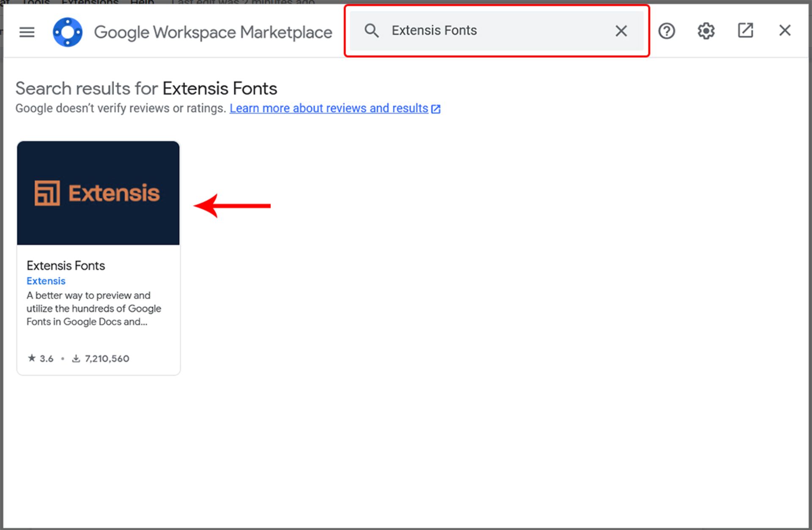Click the magnifier search icon

tap(371, 30)
